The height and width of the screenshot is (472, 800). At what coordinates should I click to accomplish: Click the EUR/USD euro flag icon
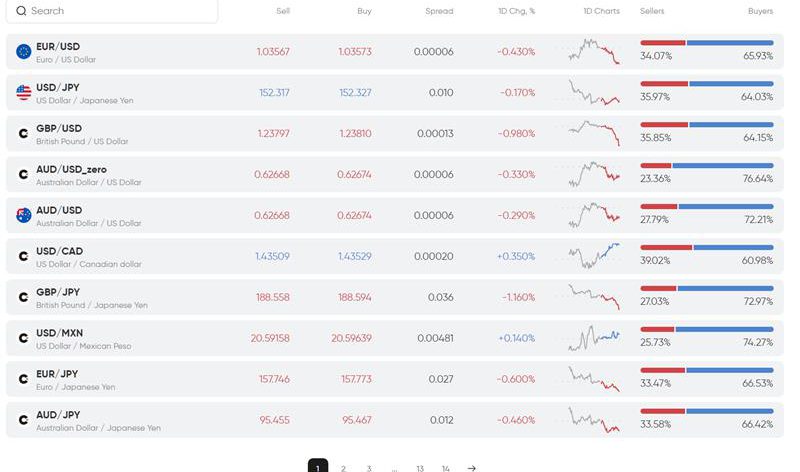coord(23,52)
